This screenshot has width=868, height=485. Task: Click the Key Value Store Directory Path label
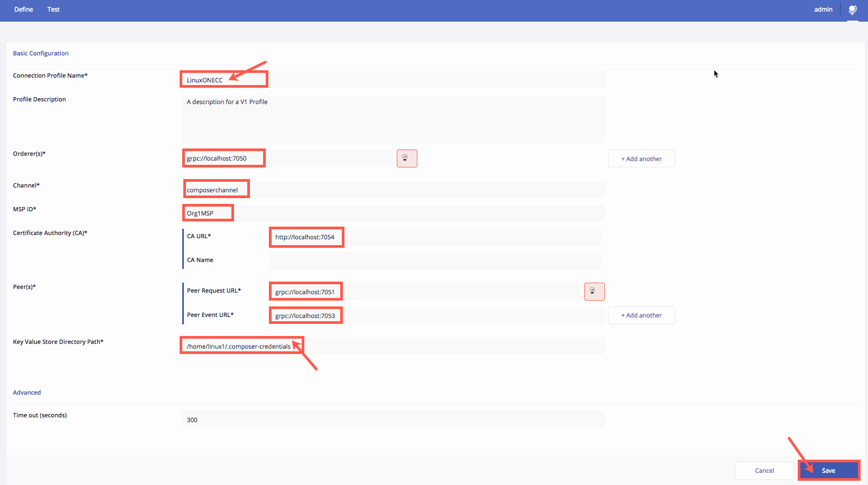click(x=58, y=342)
